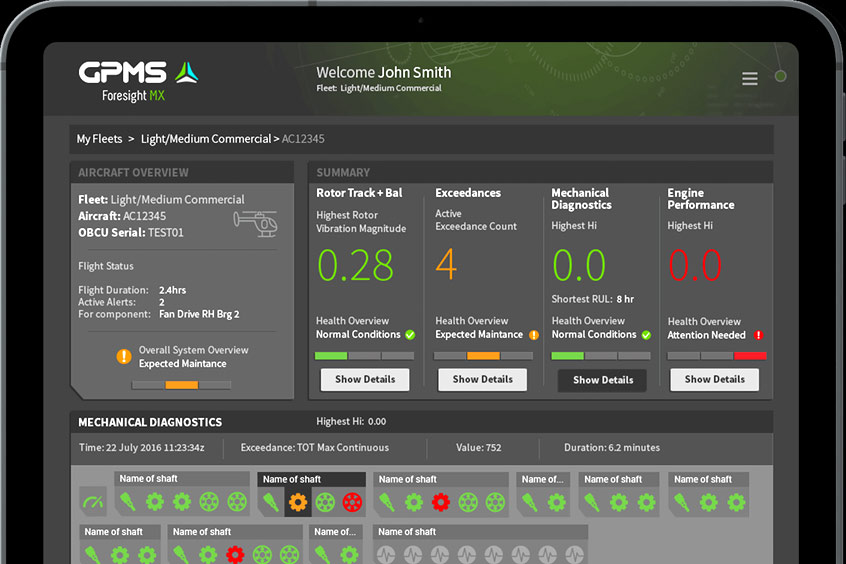Screen dimensions: 846x564
Task: Click green checkmark under Rotor Track + Bal
Action: tap(410, 335)
